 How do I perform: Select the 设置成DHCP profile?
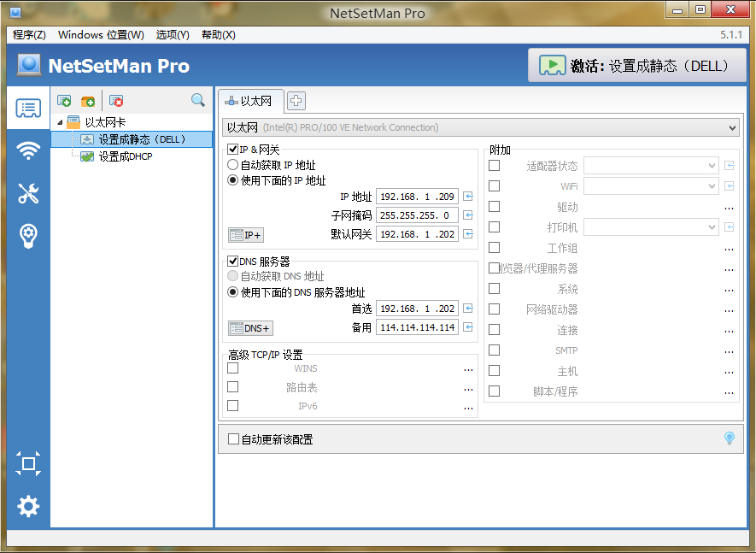pos(126,156)
